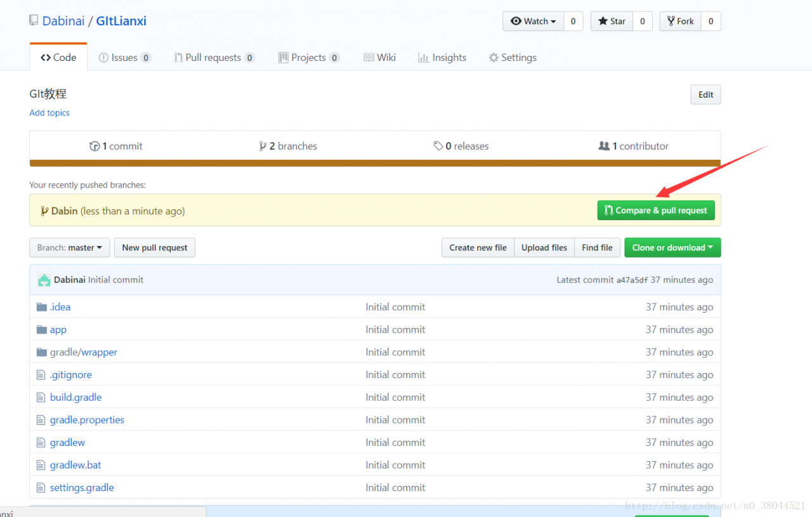Viewport: 812px width, 517px height.
Task: Click the Dabinai avatar in commit bar
Action: tap(44, 280)
